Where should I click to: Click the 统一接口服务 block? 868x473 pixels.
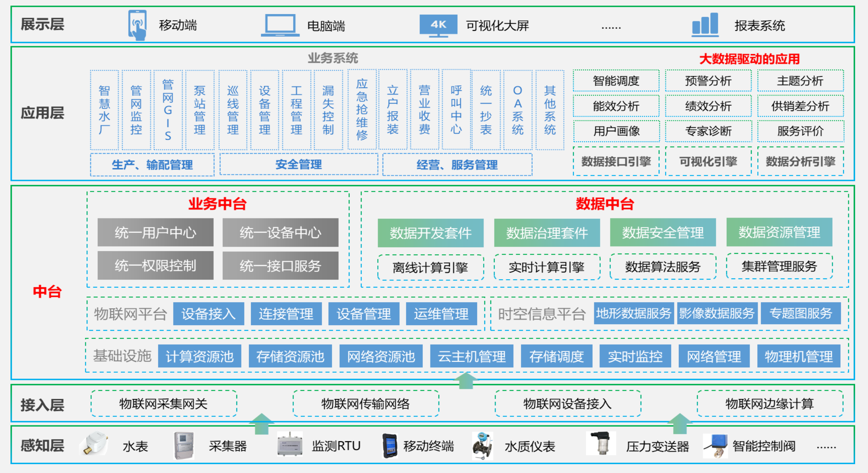[280, 266]
